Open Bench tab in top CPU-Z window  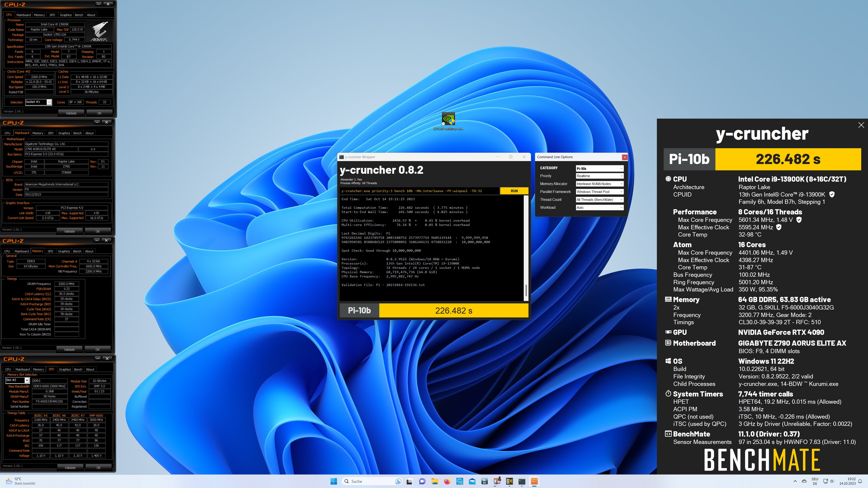79,15
